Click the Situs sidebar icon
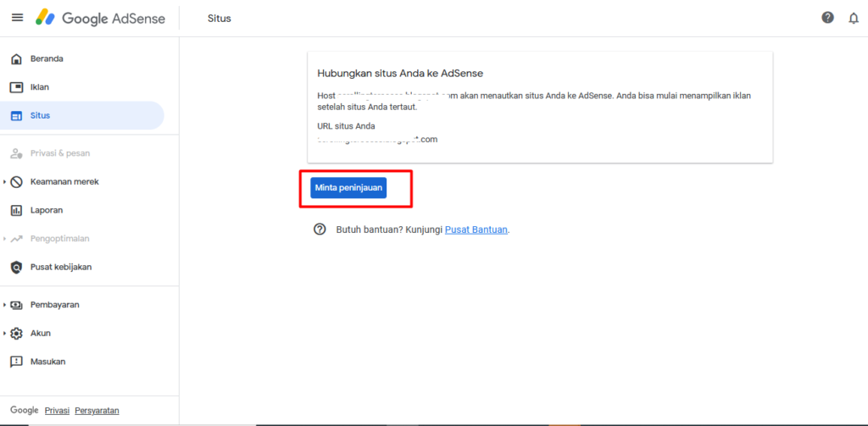This screenshot has width=868, height=426. 17,116
